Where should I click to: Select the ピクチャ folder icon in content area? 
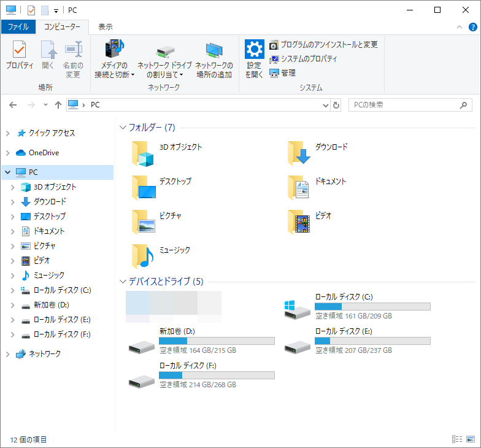click(x=144, y=222)
